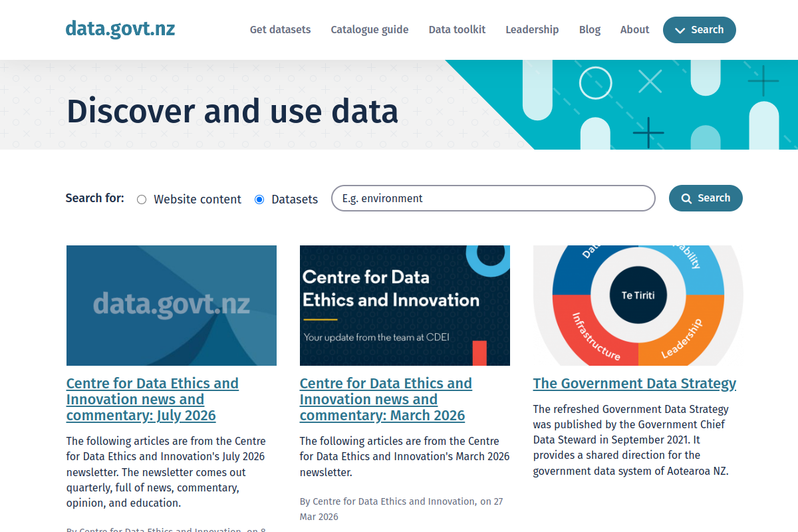Image resolution: width=798 pixels, height=532 pixels.
Task: Open the data.govt.nz blue thumbnail image
Action: coord(172,305)
